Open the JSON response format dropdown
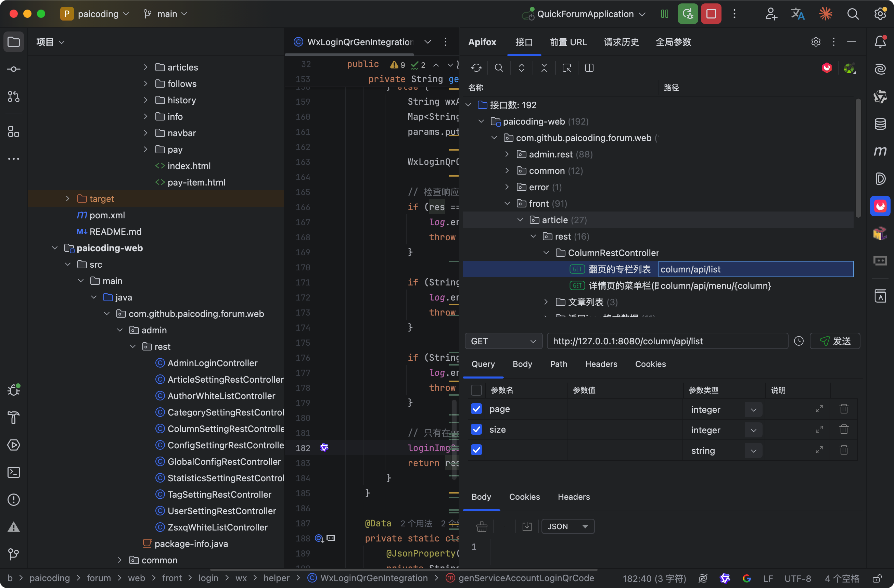This screenshot has height=588, width=894. pyautogui.click(x=567, y=526)
